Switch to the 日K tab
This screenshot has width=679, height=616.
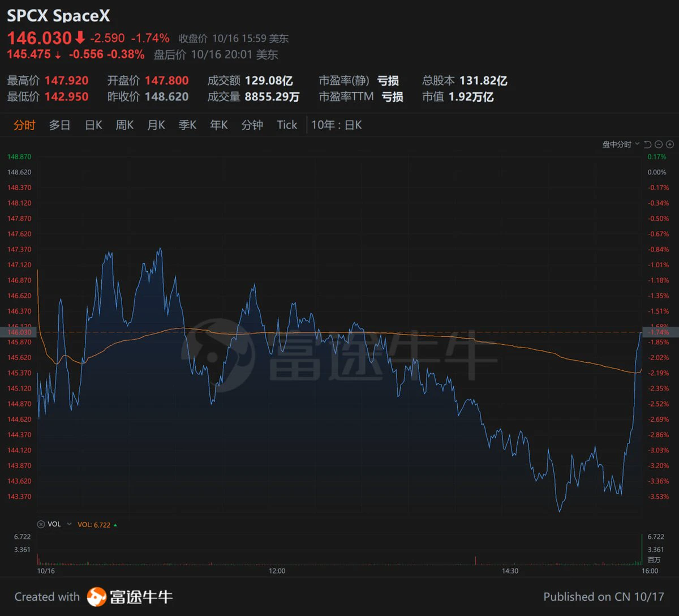[x=93, y=125]
